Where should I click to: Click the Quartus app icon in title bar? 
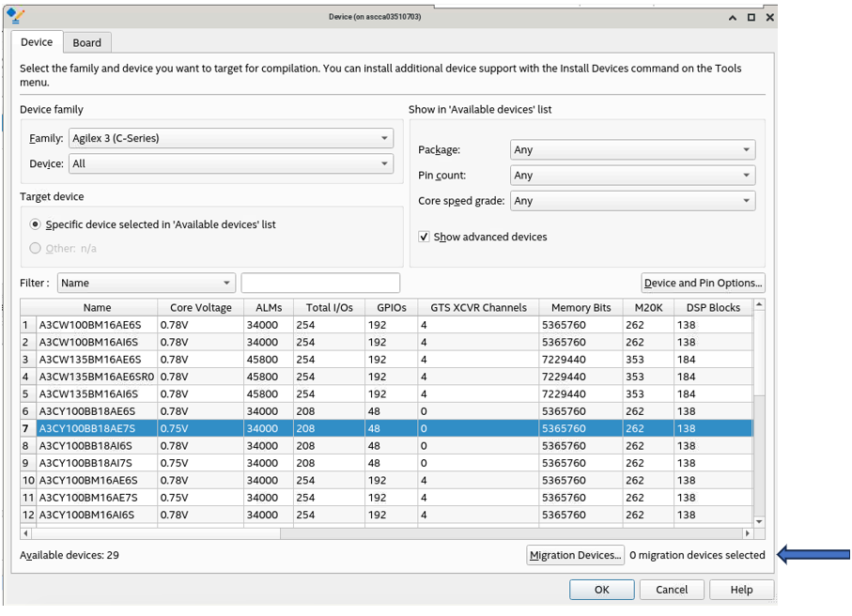15,16
